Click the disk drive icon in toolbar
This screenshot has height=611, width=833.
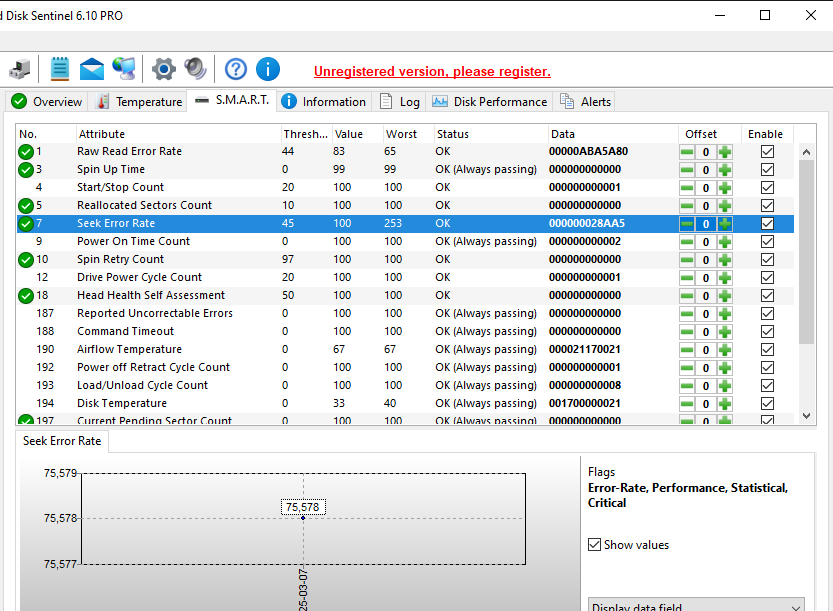[x=19, y=69]
